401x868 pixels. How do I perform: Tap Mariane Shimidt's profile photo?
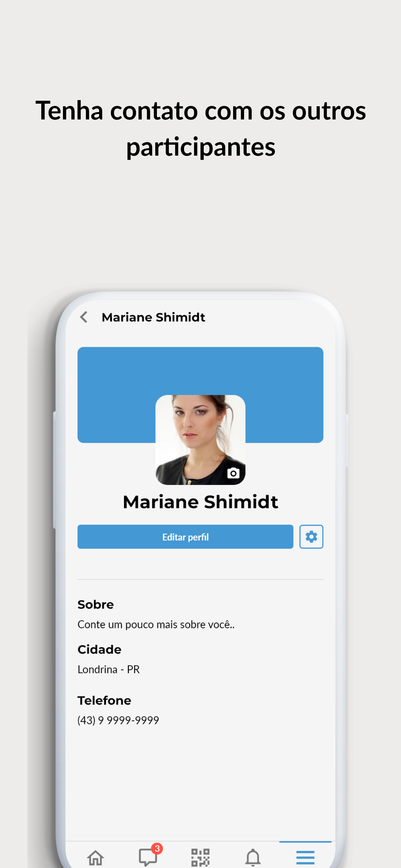(x=200, y=440)
